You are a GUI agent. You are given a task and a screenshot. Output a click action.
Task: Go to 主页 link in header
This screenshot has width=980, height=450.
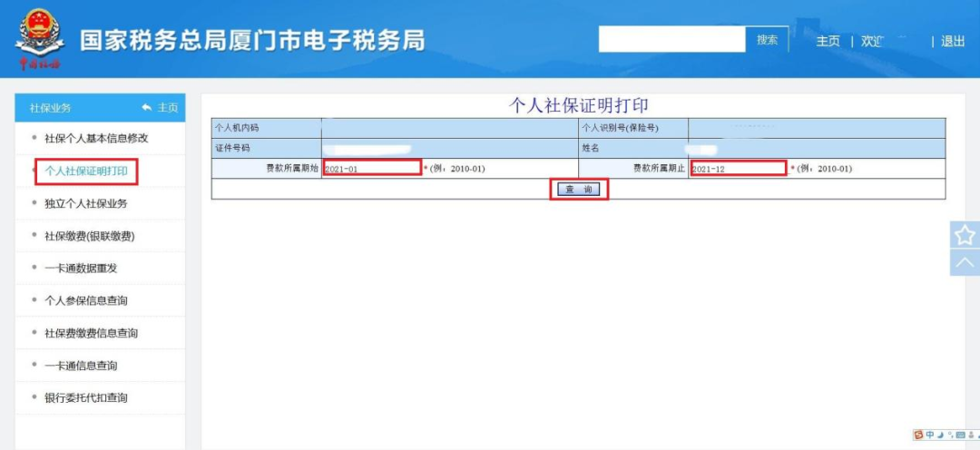point(828,41)
